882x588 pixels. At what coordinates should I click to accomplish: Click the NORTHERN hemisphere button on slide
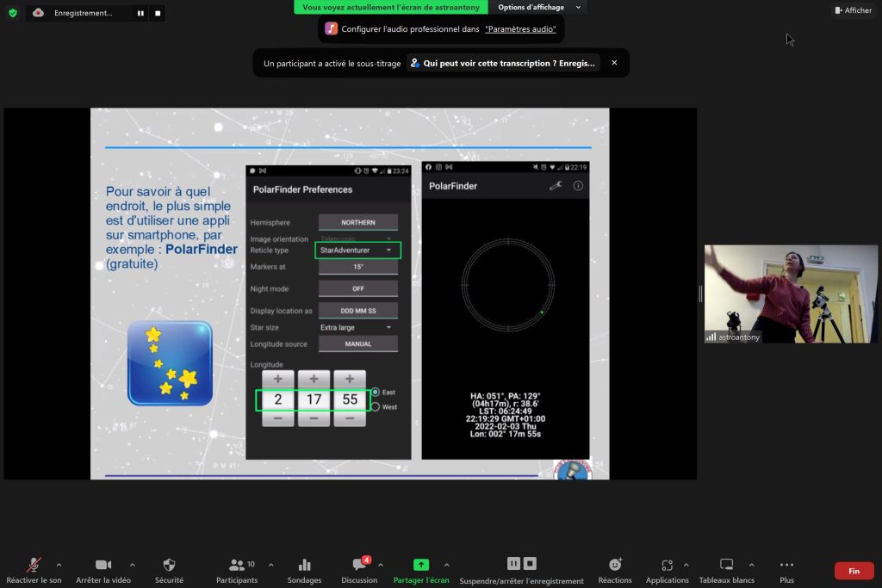(x=358, y=222)
